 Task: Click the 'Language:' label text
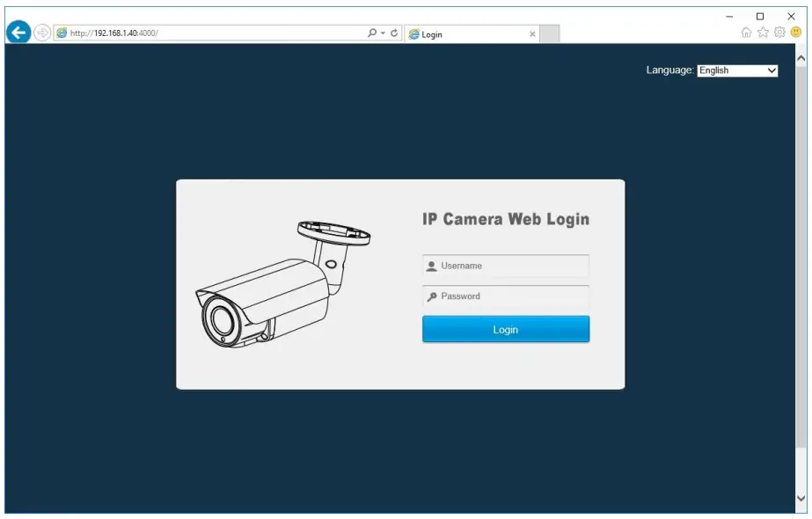tap(669, 69)
